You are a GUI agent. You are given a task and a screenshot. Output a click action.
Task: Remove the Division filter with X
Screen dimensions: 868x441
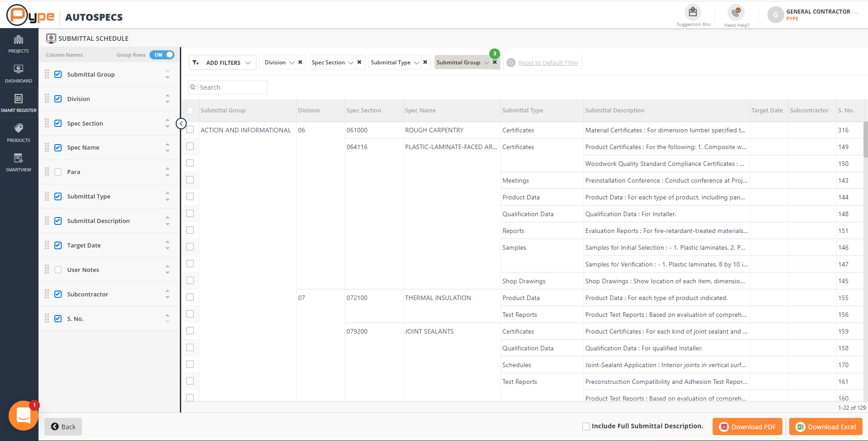coord(300,62)
